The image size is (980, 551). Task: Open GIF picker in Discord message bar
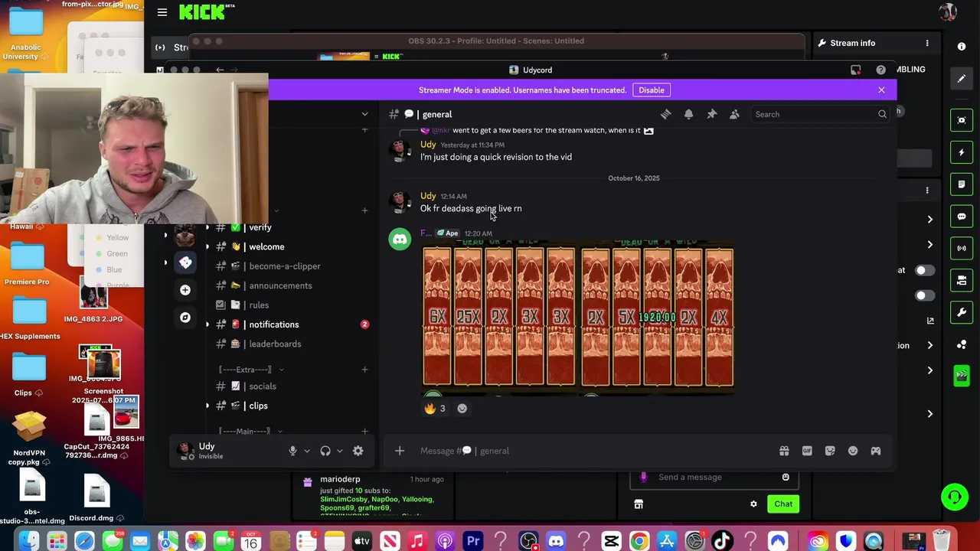click(x=807, y=451)
